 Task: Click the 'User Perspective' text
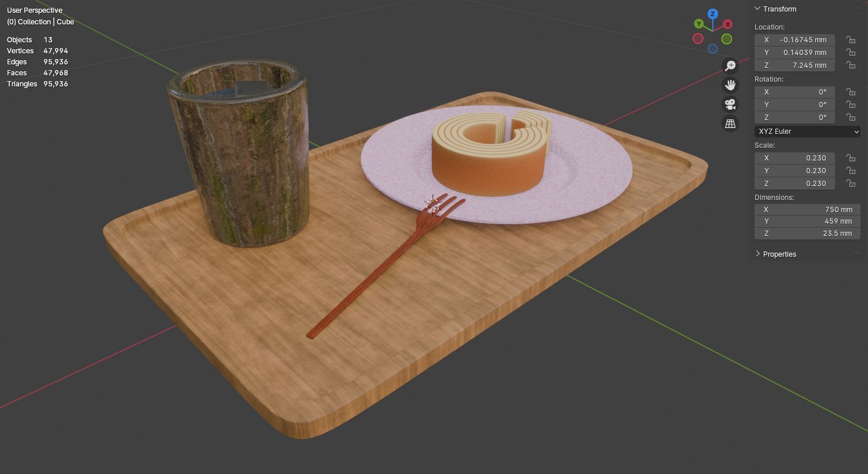(35, 10)
